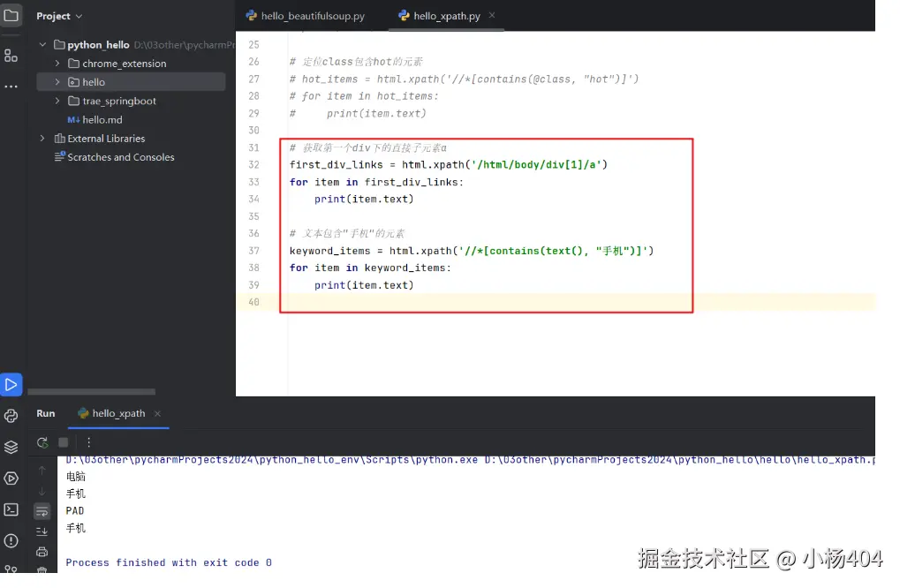Click line number 32 in gutter
900x588 pixels.
click(253, 164)
